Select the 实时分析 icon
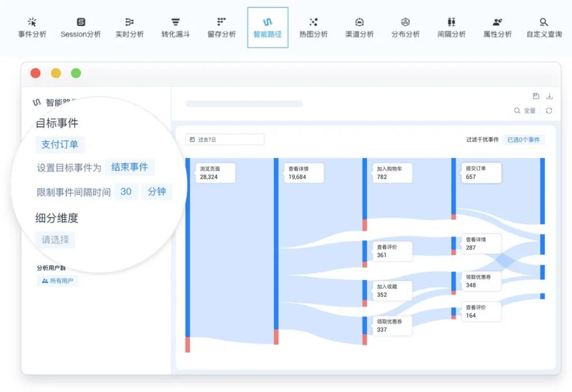 (x=130, y=22)
